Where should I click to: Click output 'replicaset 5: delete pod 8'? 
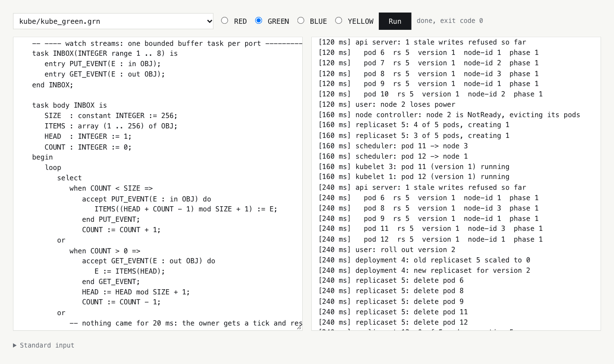click(x=391, y=291)
